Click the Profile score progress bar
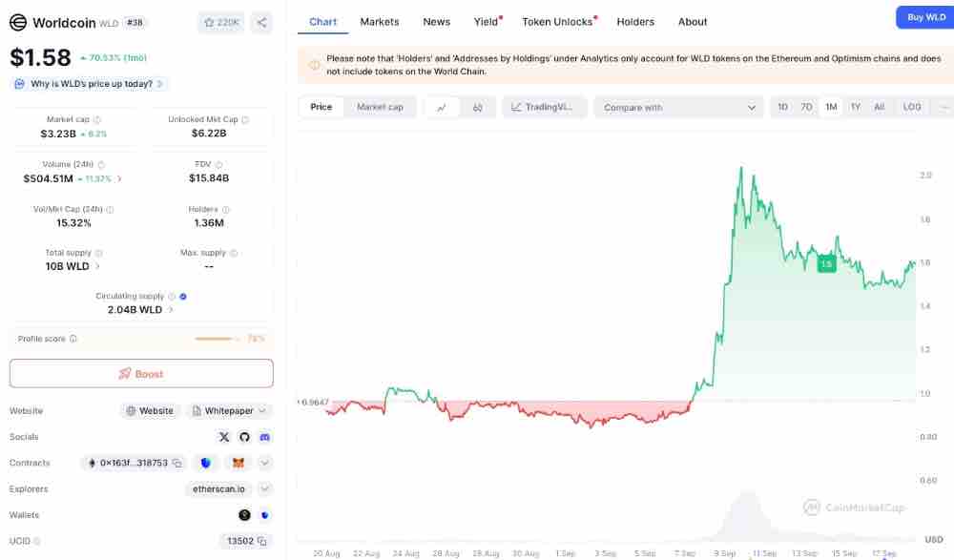This screenshot has height=560, width=954. (x=217, y=339)
